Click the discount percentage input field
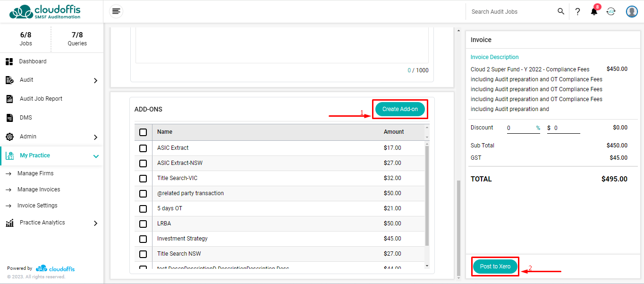The height and width of the screenshot is (284, 644). click(x=520, y=128)
